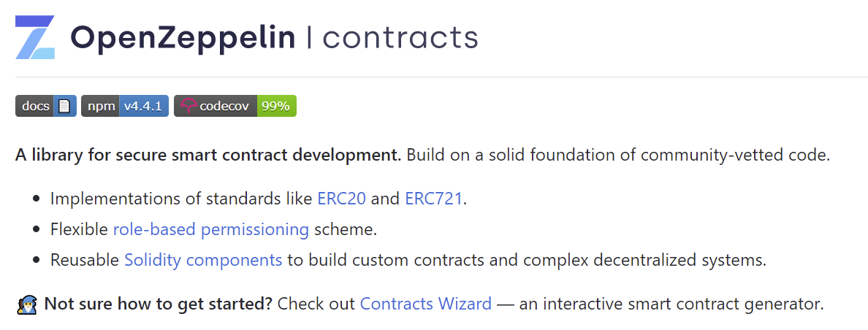Image resolution: width=868 pixels, height=330 pixels.
Task: Open the Solidity components link
Action: (x=203, y=259)
